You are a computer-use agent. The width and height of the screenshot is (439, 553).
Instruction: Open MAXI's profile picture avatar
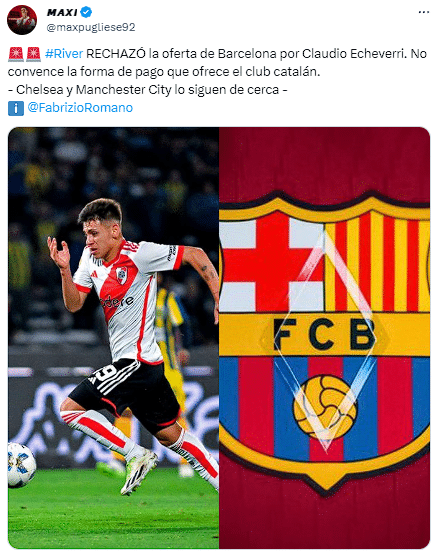click(22, 20)
